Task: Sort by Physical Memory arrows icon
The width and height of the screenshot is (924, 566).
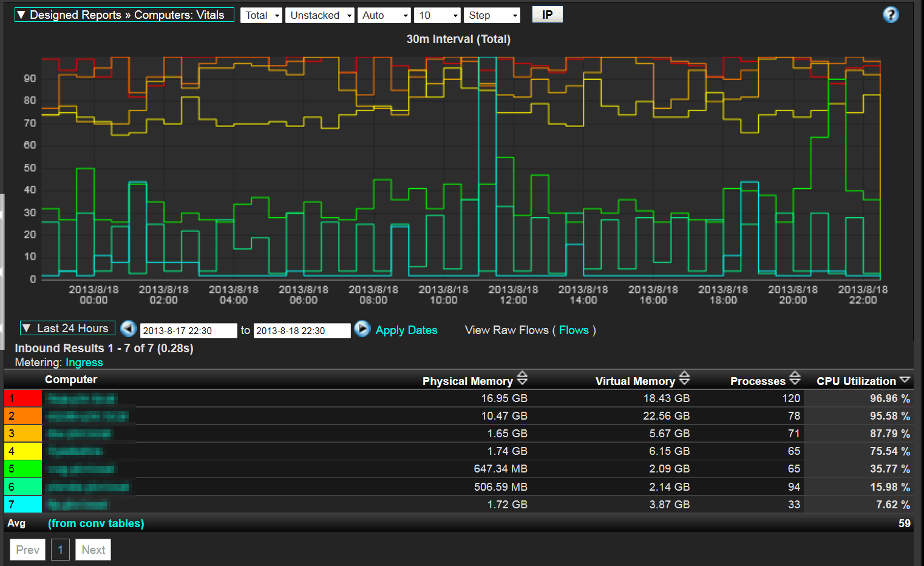Action: (x=522, y=378)
